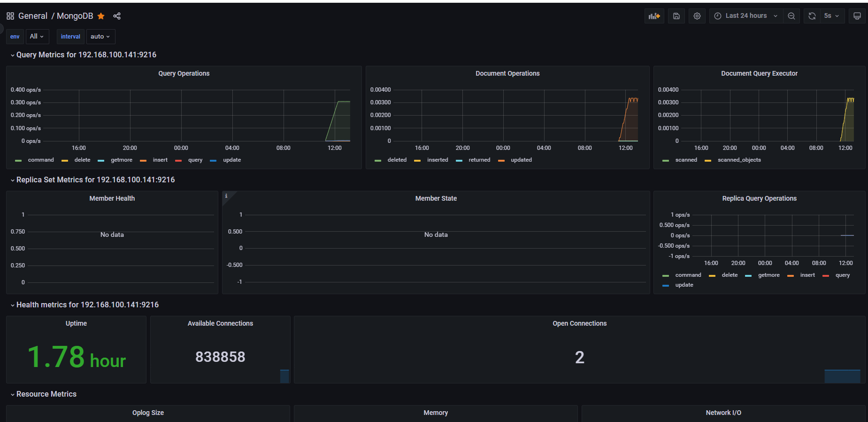The height and width of the screenshot is (422, 868).
Task: Toggle query series in Query Operations legend
Action: coord(195,160)
